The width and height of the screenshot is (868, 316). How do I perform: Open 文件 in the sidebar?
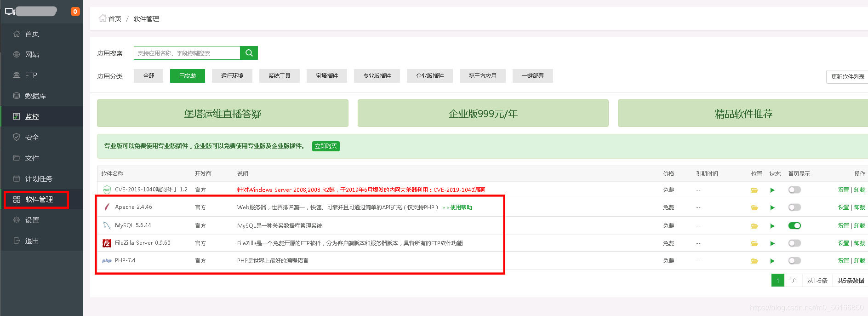41,158
